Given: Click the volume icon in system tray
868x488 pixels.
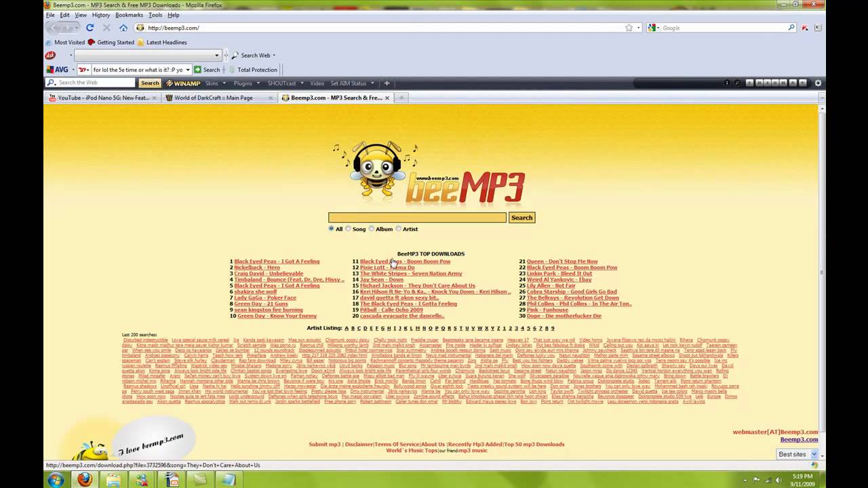Looking at the screenshot, I should (x=778, y=479).
